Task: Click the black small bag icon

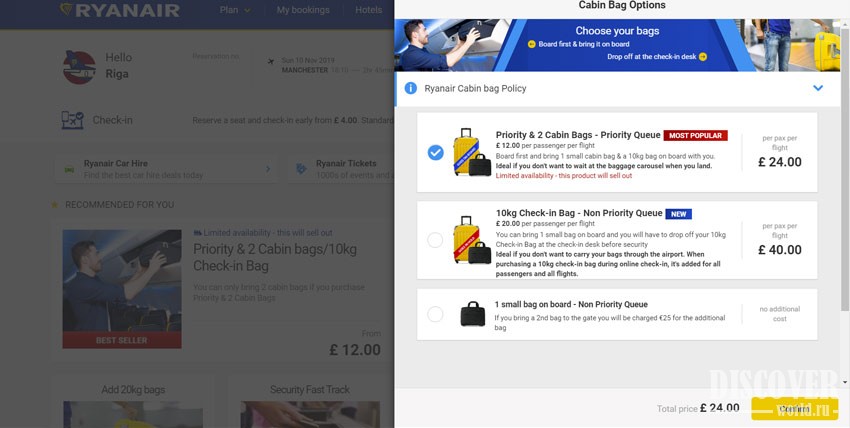Action: 472,313
